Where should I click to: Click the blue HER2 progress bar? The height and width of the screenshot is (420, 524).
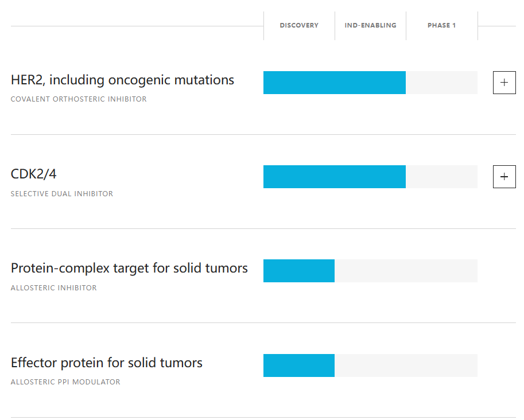(334, 83)
